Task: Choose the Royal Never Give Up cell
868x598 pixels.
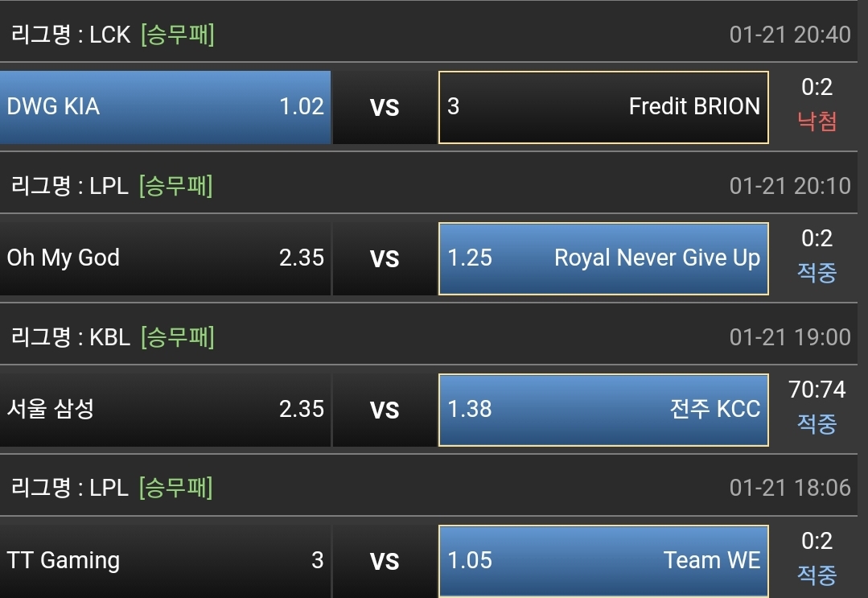Action: (x=603, y=258)
